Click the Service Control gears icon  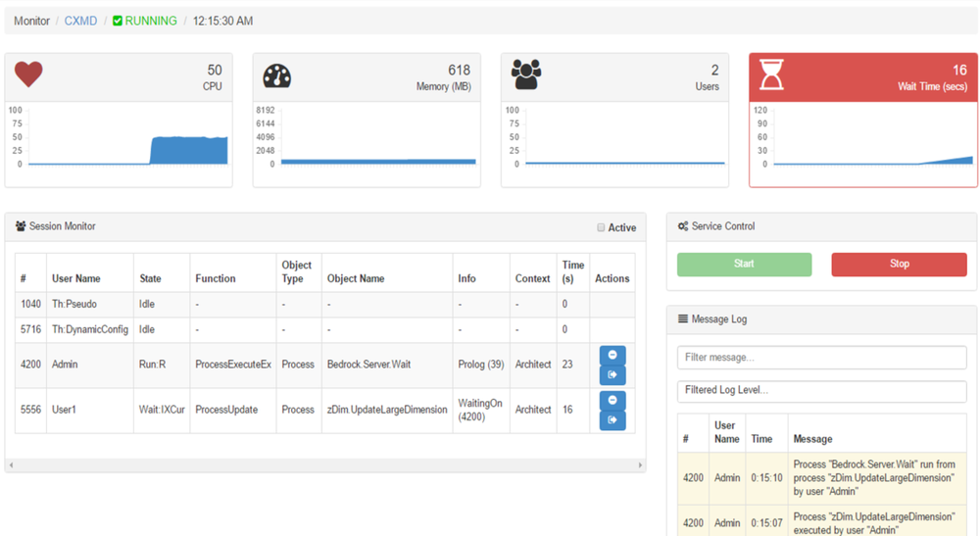[683, 226]
